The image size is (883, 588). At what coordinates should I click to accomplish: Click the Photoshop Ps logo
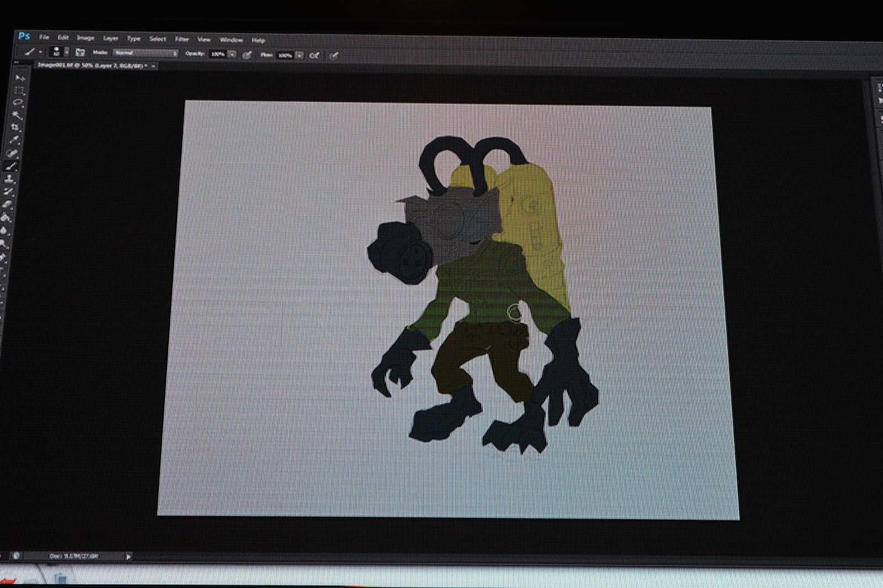[x=24, y=36]
